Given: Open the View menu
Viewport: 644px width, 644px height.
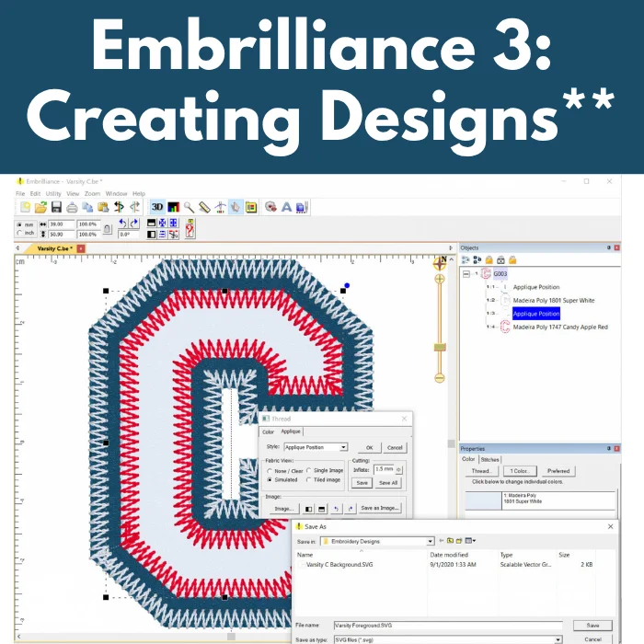Looking at the screenshot, I should pos(73,193).
